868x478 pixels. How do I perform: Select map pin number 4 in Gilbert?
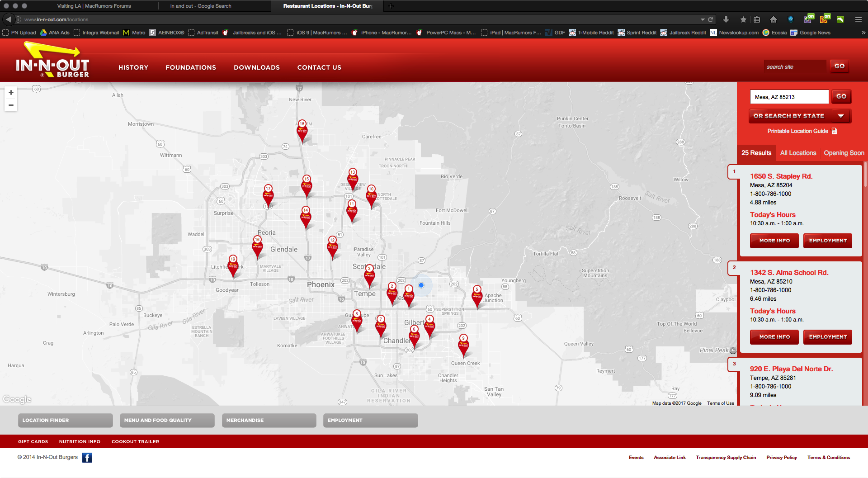pos(429,327)
